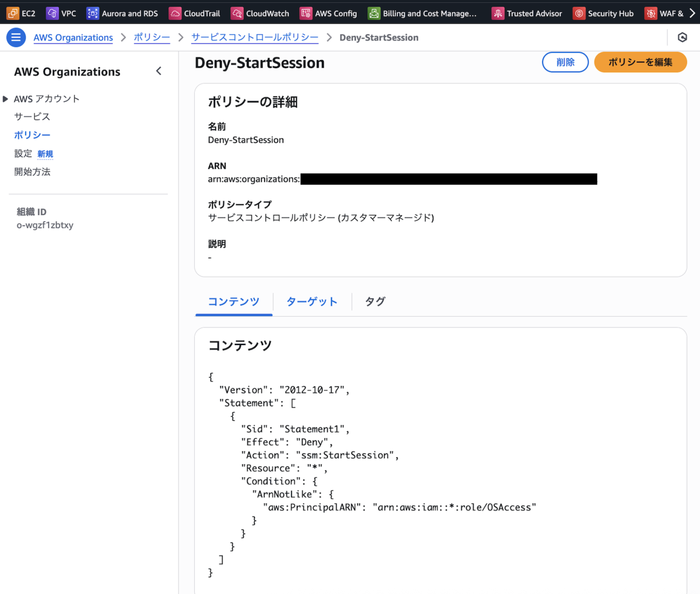Click the "ArnNotLike" condition line
This screenshot has width=700, height=594.
pos(293,494)
